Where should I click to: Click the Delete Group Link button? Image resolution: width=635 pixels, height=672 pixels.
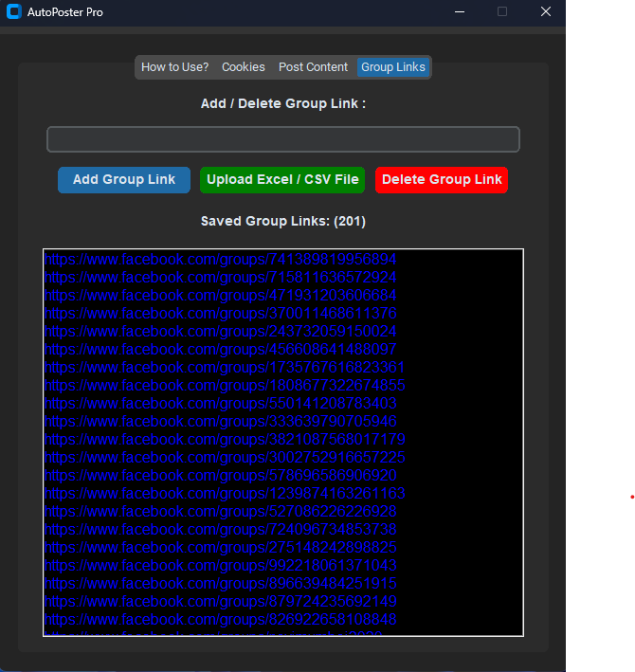point(442,180)
